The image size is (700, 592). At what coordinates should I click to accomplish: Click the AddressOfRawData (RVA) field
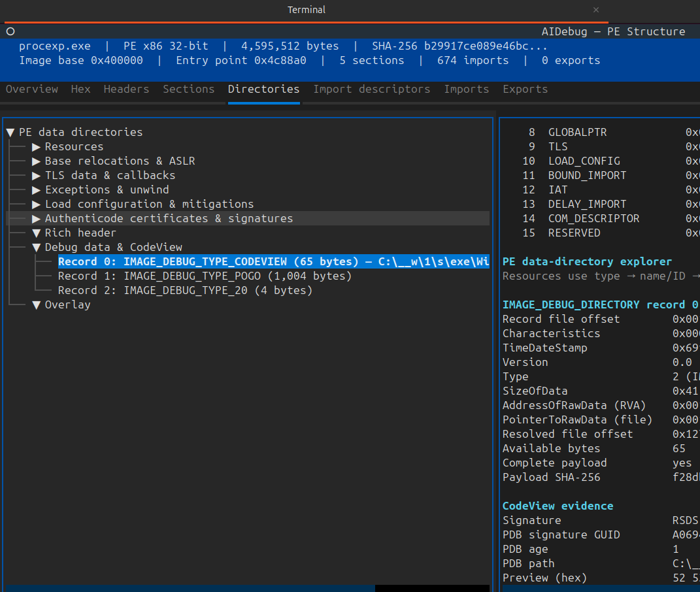click(x=599, y=405)
